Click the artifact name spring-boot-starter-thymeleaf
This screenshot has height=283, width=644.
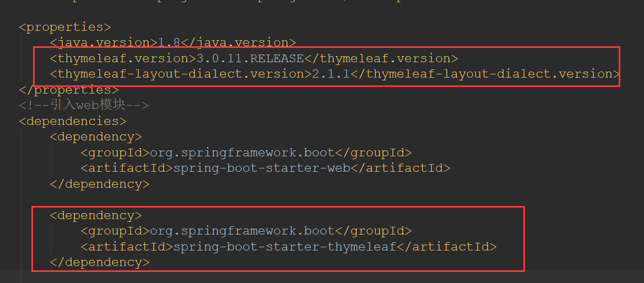[x=285, y=247]
